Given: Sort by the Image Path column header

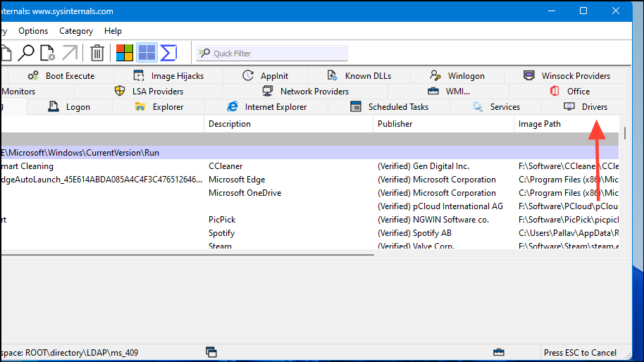Looking at the screenshot, I should click(x=566, y=124).
